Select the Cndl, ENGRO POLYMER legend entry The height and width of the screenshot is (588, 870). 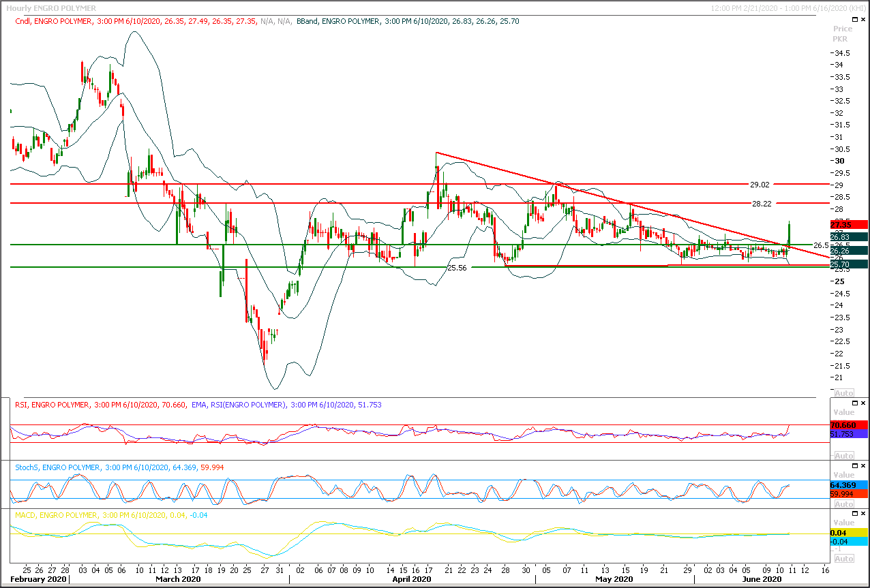tap(136, 21)
